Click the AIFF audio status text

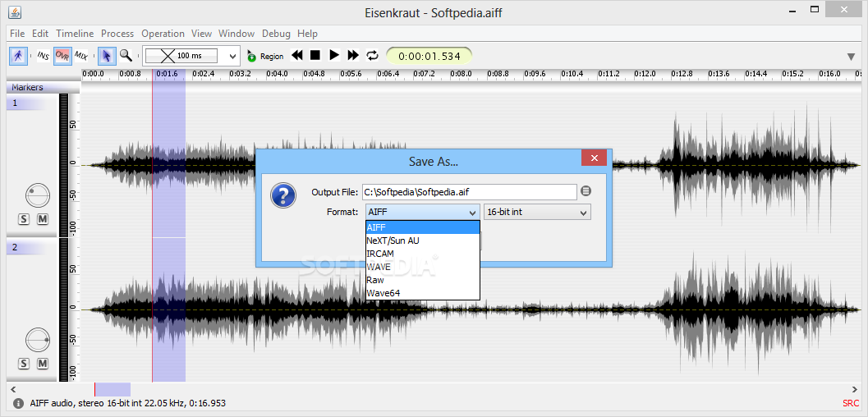pos(128,404)
